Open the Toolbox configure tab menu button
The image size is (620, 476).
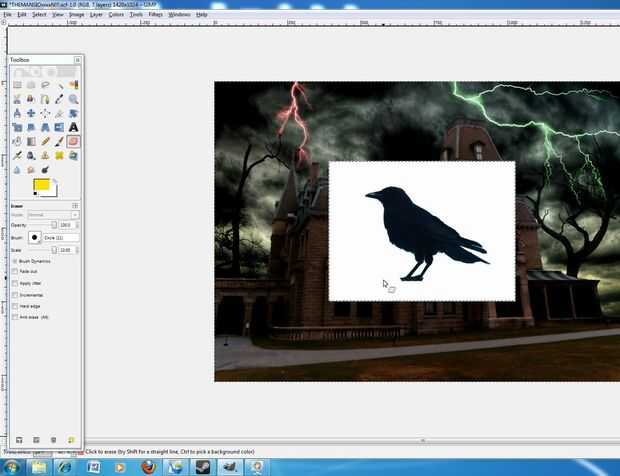click(78, 60)
